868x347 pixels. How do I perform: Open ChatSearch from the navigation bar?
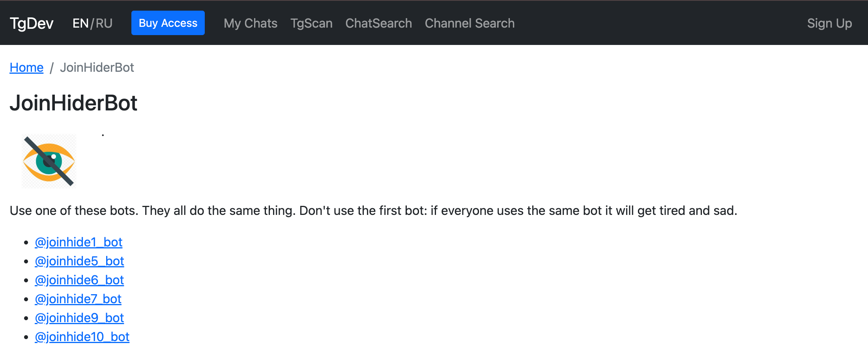point(378,23)
